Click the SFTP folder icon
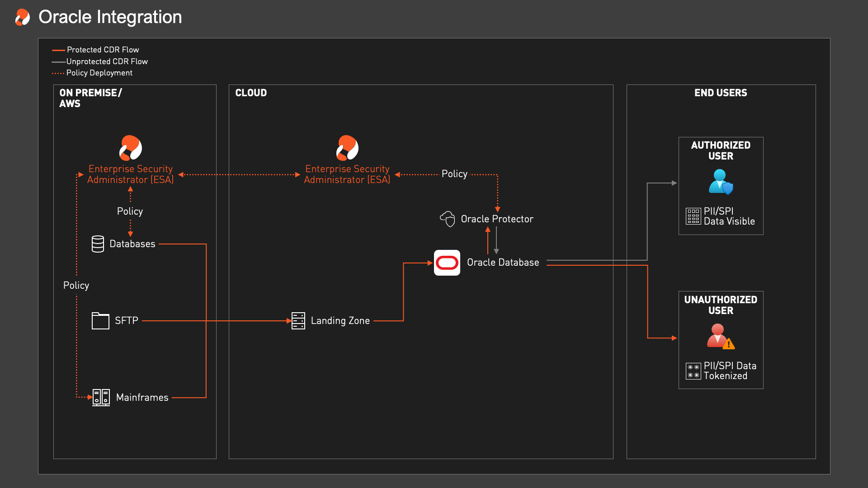 click(100, 321)
